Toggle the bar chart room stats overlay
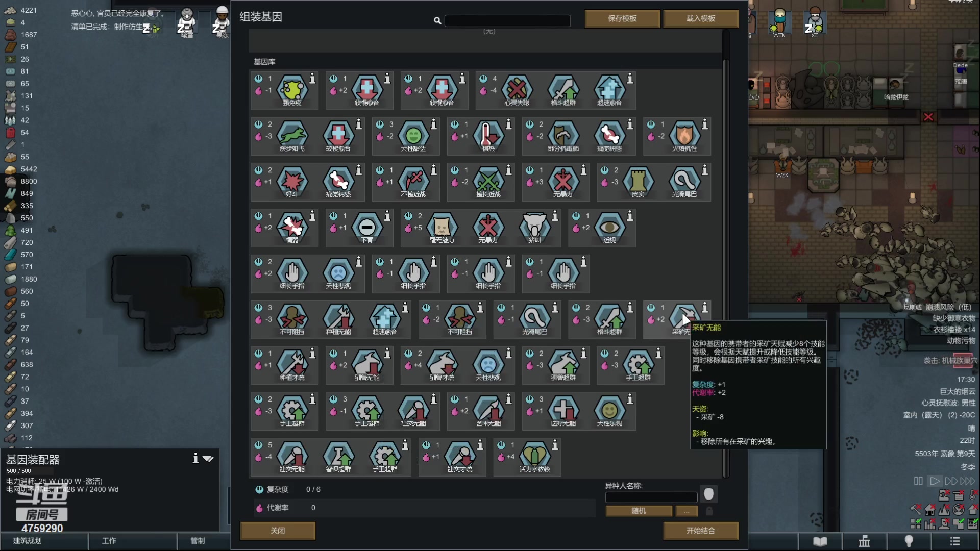Image resolution: width=980 pixels, height=551 pixels. click(x=930, y=523)
